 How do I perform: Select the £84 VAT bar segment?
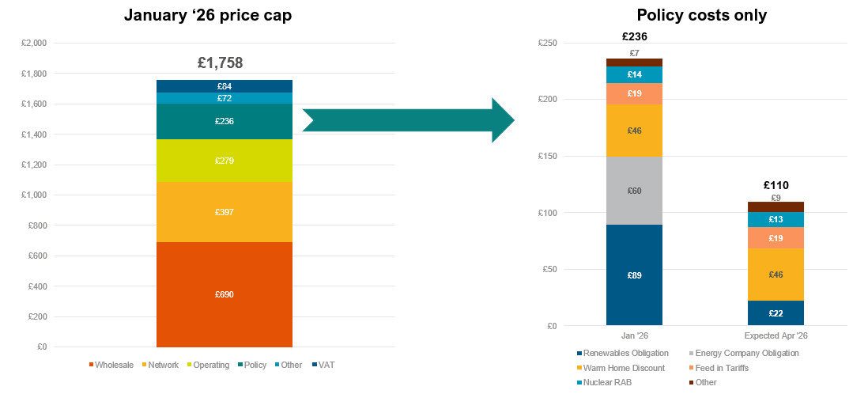click(x=225, y=86)
